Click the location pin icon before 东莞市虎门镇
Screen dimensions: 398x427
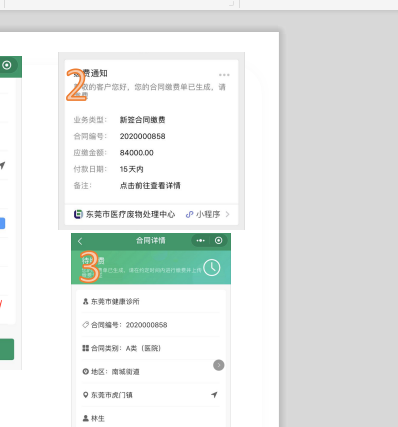pos(85,395)
